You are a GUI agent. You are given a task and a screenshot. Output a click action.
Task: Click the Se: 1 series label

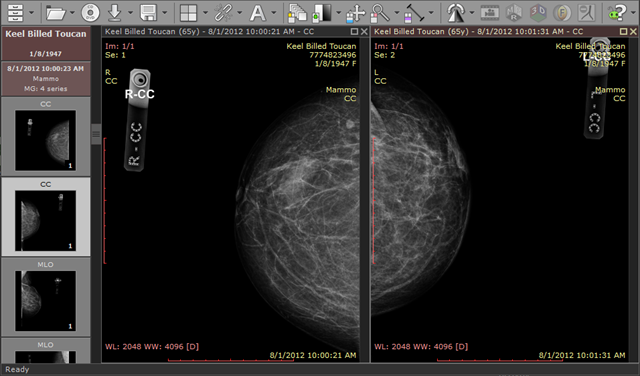pos(116,55)
